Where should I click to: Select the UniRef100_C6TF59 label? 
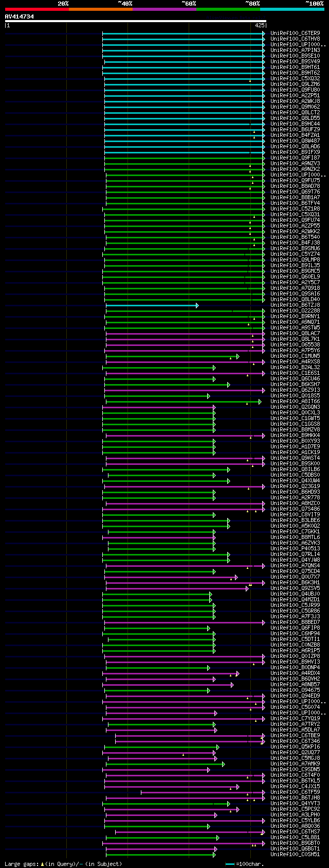click(x=295, y=792)
